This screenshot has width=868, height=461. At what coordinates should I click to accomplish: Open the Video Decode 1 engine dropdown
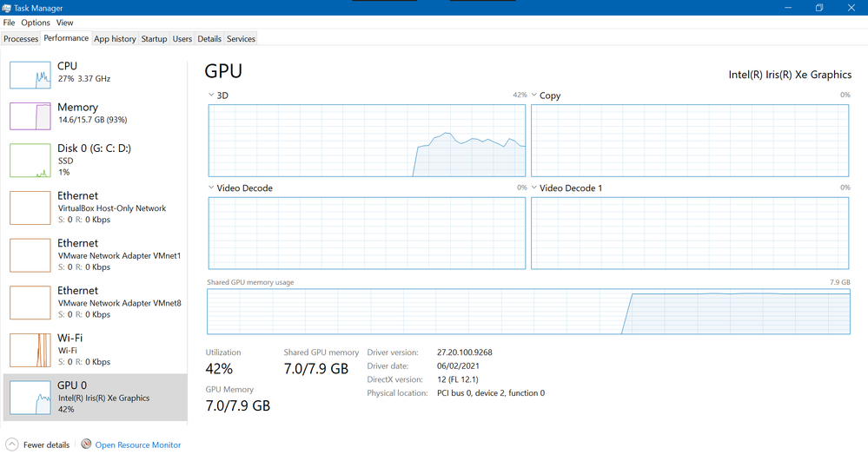pos(534,187)
